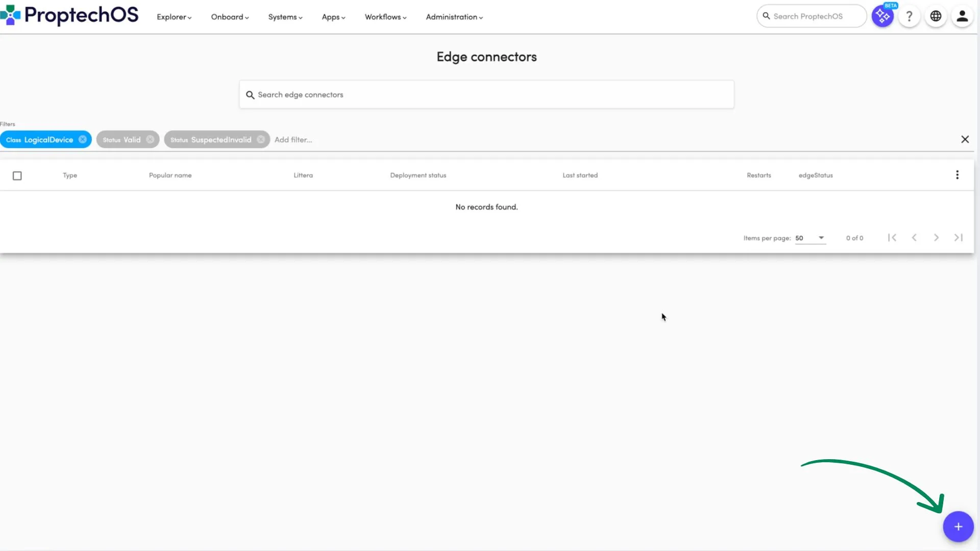The width and height of the screenshot is (980, 551).
Task: Open the language globe icon
Action: pyautogui.click(x=936, y=16)
